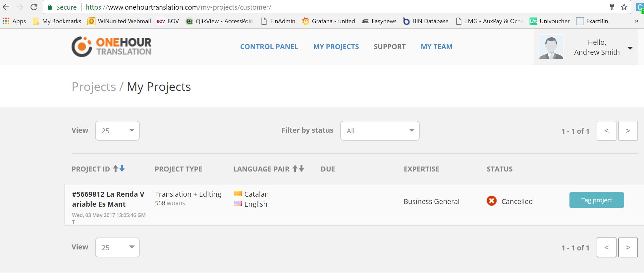Expand the Filter by status dropdown
Screen dimensions: 644x274
(x=380, y=131)
